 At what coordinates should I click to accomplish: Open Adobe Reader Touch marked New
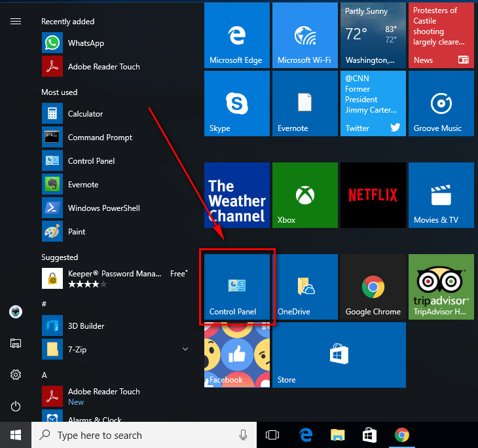click(115, 396)
